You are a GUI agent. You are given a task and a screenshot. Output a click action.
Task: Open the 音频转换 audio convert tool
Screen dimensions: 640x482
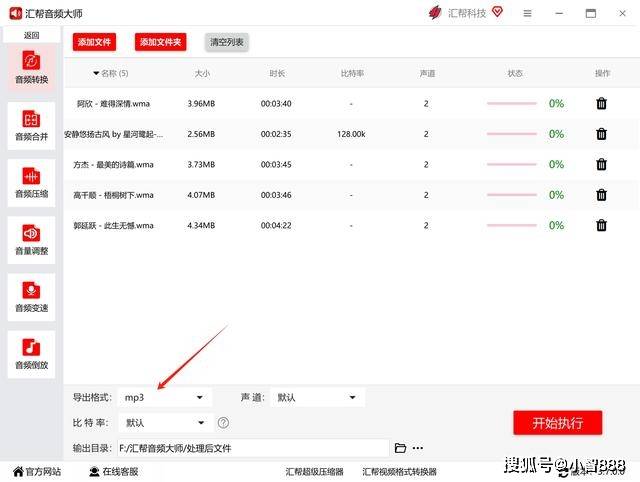coord(31,68)
